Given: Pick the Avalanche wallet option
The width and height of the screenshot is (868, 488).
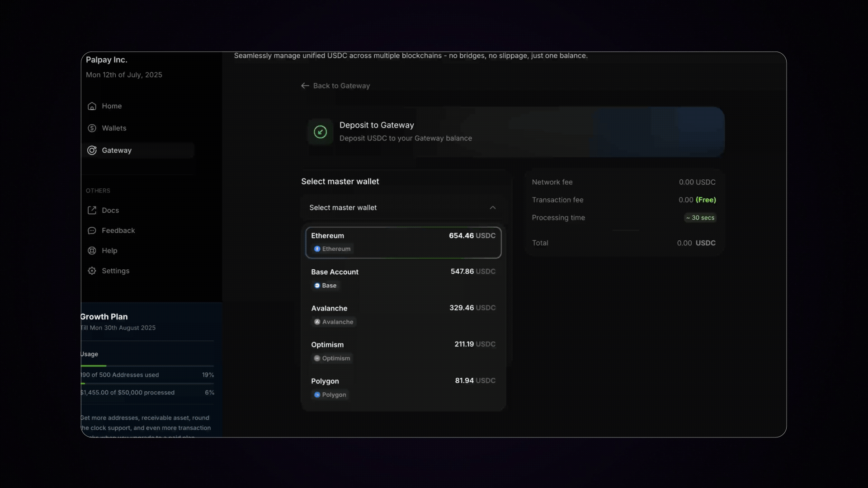Looking at the screenshot, I should pyautogui.click(x=403, y=315).
